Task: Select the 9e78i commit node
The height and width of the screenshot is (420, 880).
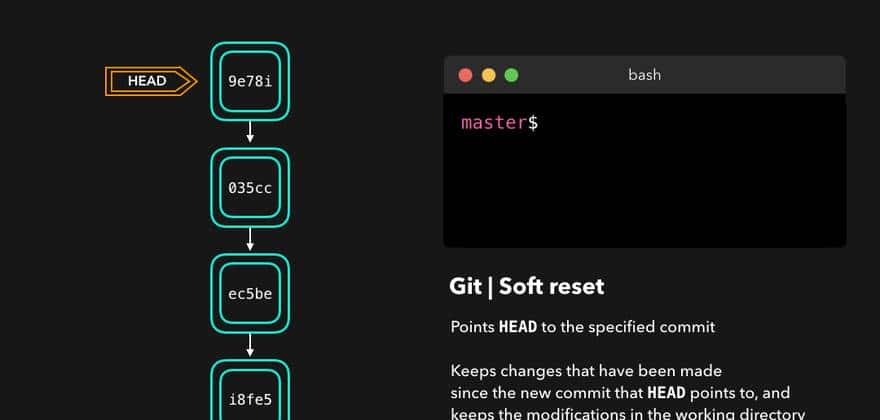Action: (x=250, y=81)
